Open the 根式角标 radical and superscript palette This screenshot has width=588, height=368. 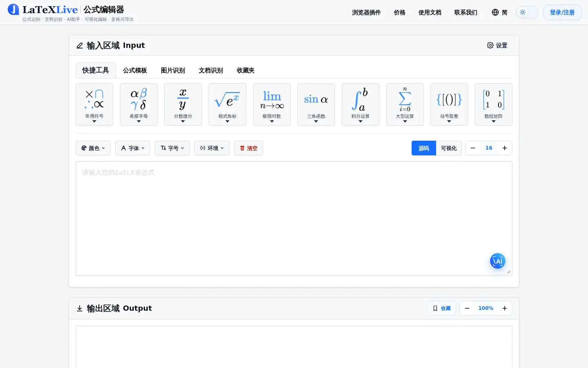click(x=227, y=104)
